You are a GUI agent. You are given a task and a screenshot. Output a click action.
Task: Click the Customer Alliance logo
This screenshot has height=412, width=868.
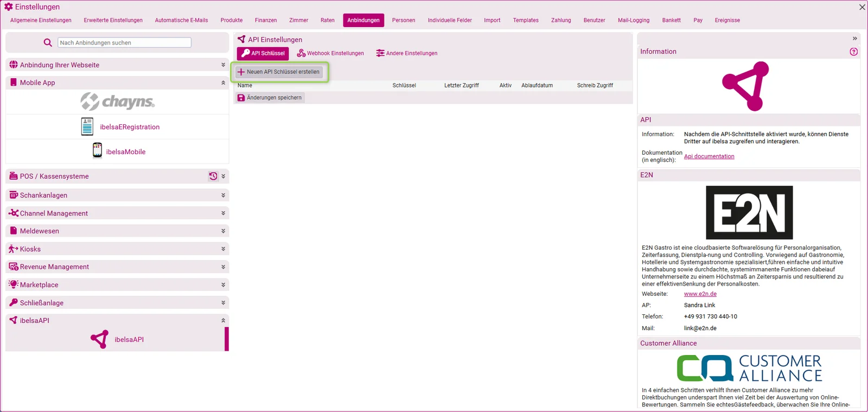[x=749, y=368]
